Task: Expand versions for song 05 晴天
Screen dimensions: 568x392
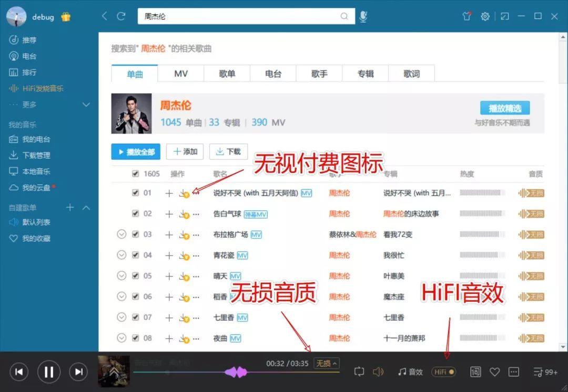Action: point(121,276)
